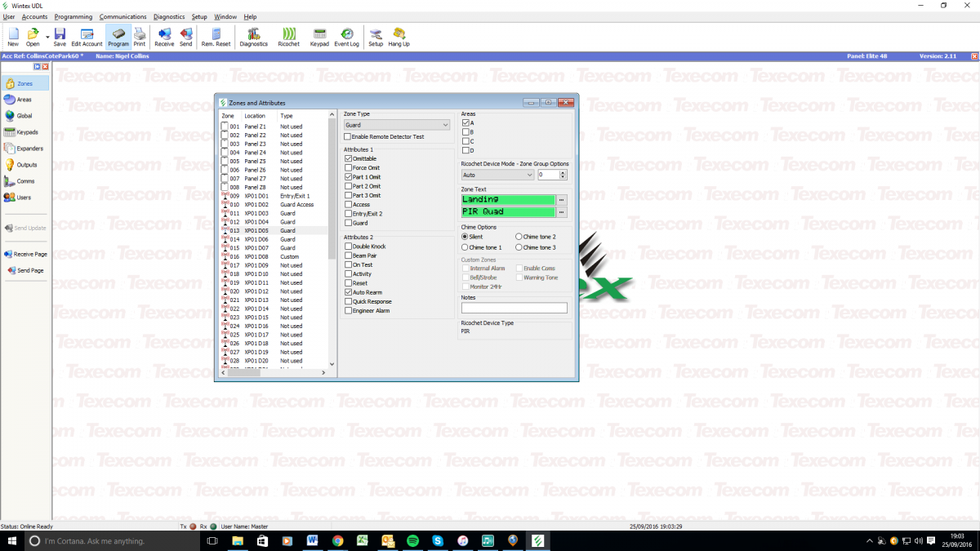Toggle the Double Knock attribute
980x551 pixels.
[x=349, y=246]
